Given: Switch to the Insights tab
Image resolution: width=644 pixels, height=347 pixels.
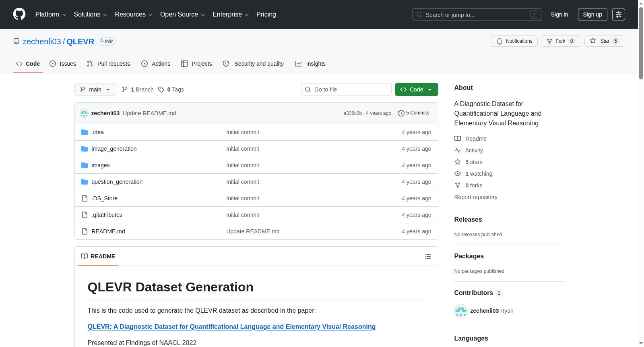Looking at the screenshot, I should tap(310, 64).
